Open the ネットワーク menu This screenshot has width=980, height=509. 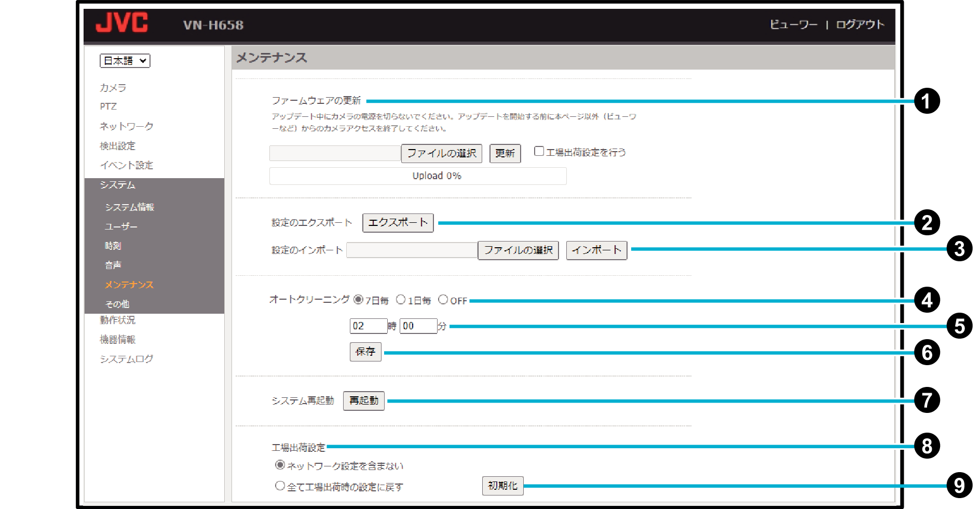tap(127, 126)
